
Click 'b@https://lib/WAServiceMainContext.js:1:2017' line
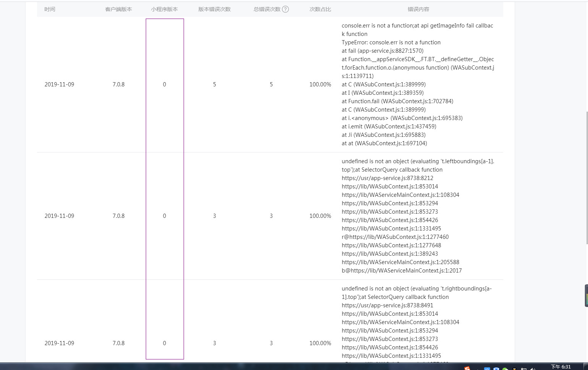pos(402,271)
